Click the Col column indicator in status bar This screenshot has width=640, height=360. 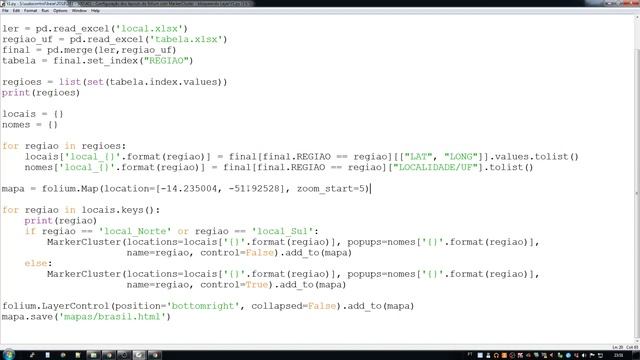point(632,347)
